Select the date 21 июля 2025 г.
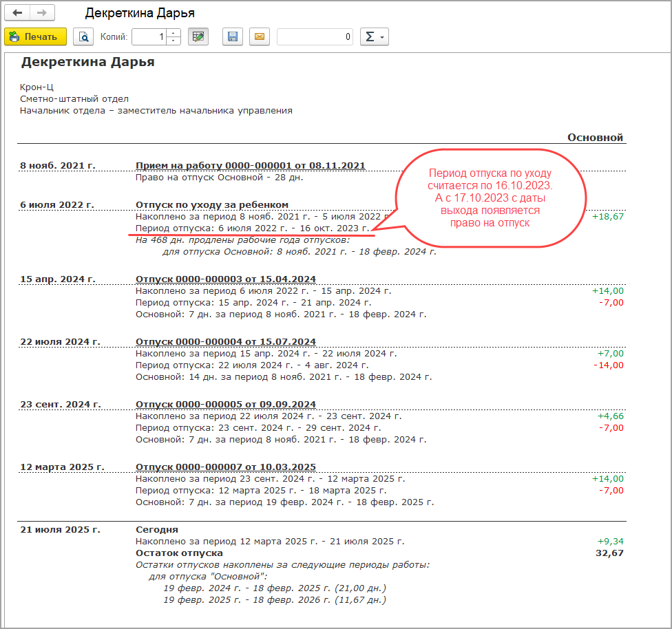This screenshot has height=629, width=672. 60,530
